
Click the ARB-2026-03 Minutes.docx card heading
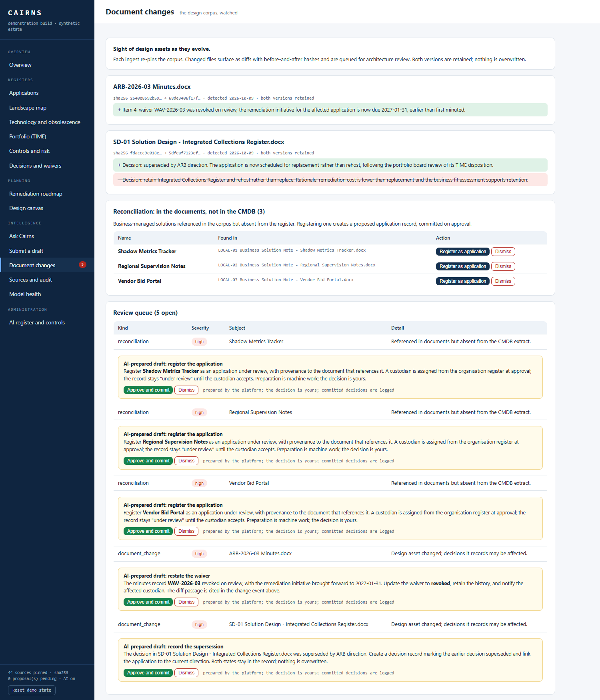(x=152, y=87)
